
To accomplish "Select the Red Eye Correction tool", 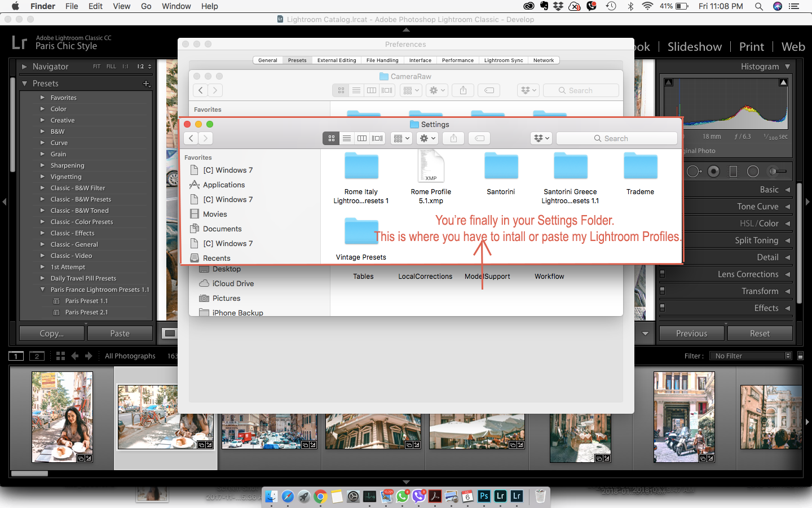I will (714, 171).
